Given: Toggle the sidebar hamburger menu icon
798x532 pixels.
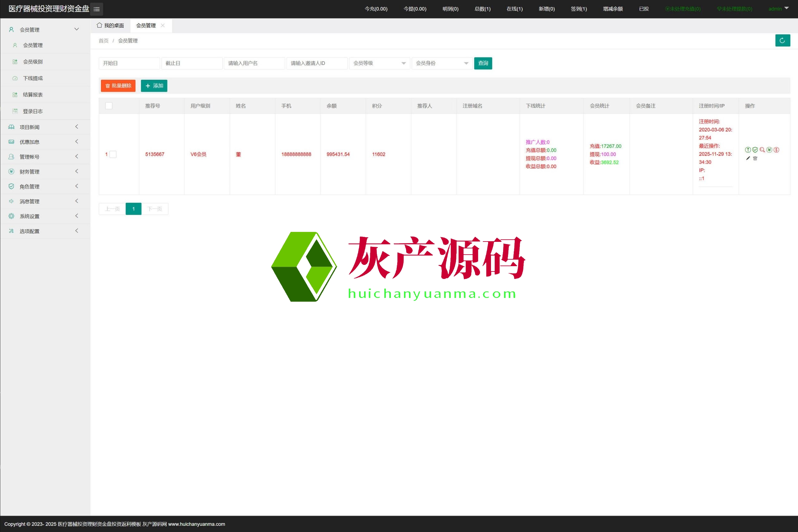Looking at the screenshot, I should tap(96, 9).
